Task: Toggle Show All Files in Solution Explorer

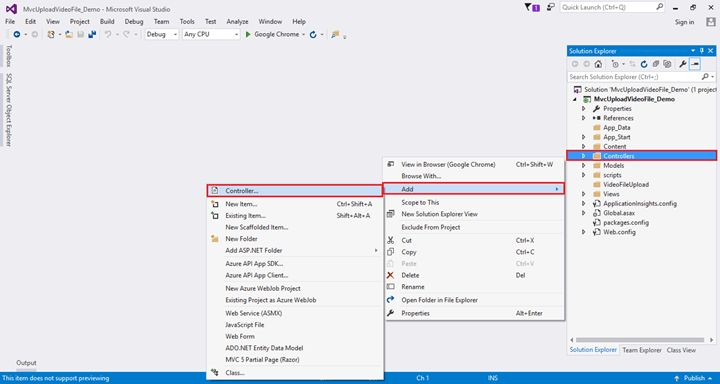Action: tap(667, 64)
